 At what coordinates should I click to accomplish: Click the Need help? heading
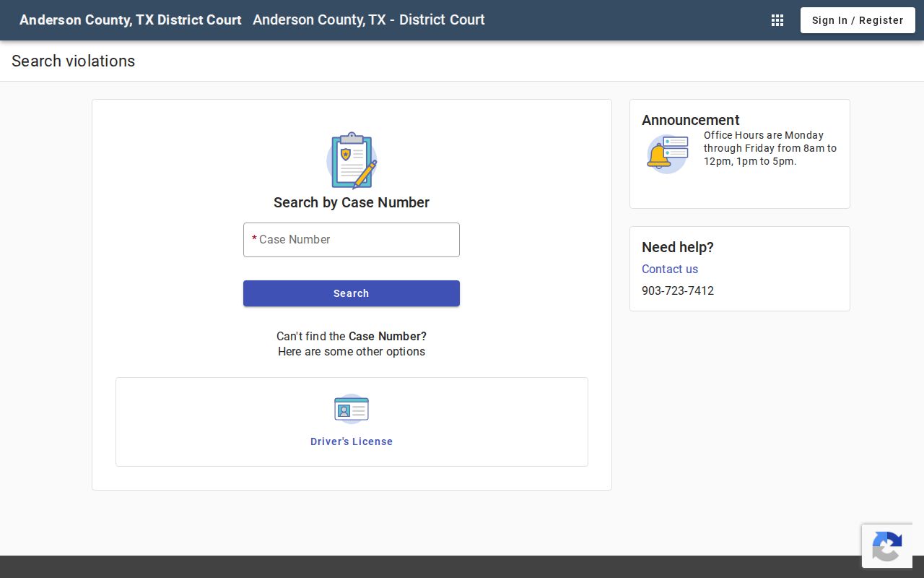pyautogui.click(x=678, y=247)
